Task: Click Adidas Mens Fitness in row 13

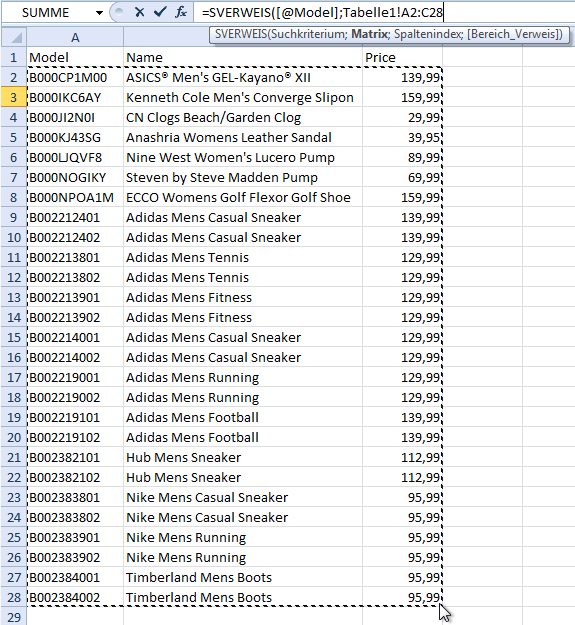Action: [243, 297]
